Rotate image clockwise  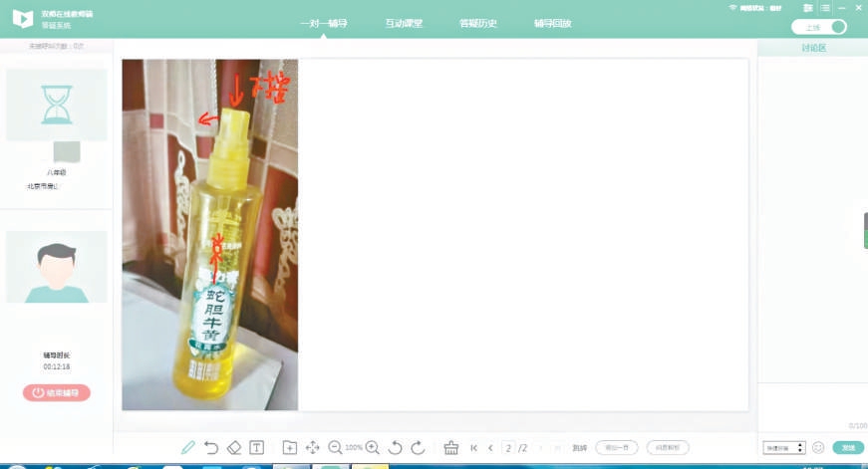(418, 448)
